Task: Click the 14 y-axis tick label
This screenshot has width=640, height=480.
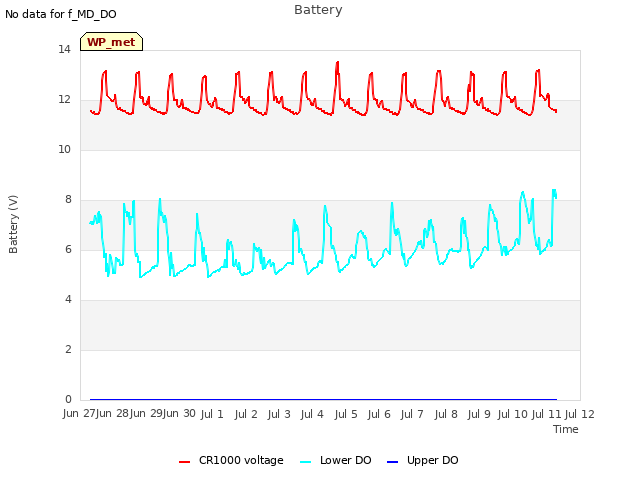Action: point(64,49)
